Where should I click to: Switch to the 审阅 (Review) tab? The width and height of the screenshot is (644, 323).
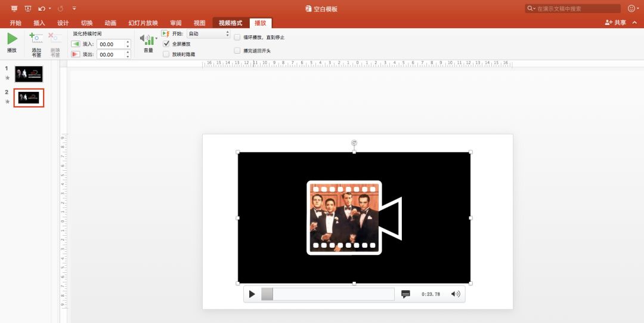[176, 23]
